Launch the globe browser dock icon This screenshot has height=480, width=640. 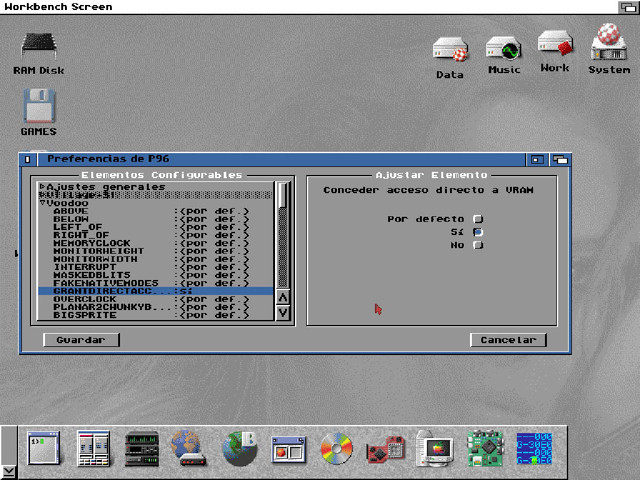click(x=240, y=449)
